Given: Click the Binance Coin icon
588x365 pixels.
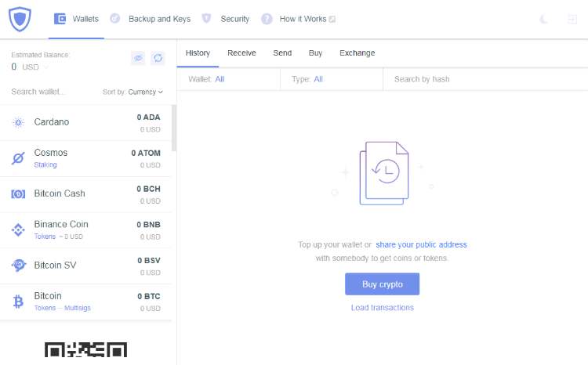Looking at the screenshot, I should [18, 229].
